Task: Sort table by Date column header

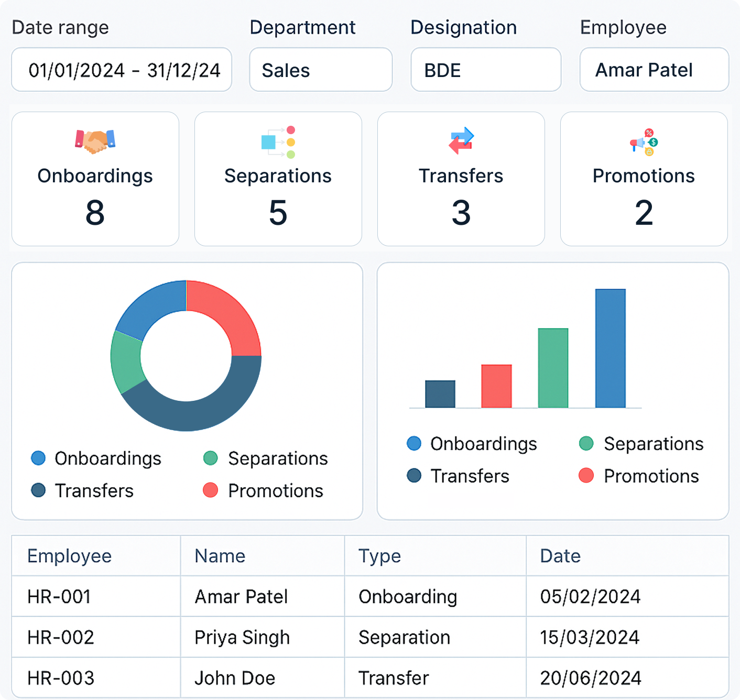Action: (x=560, y=556)
